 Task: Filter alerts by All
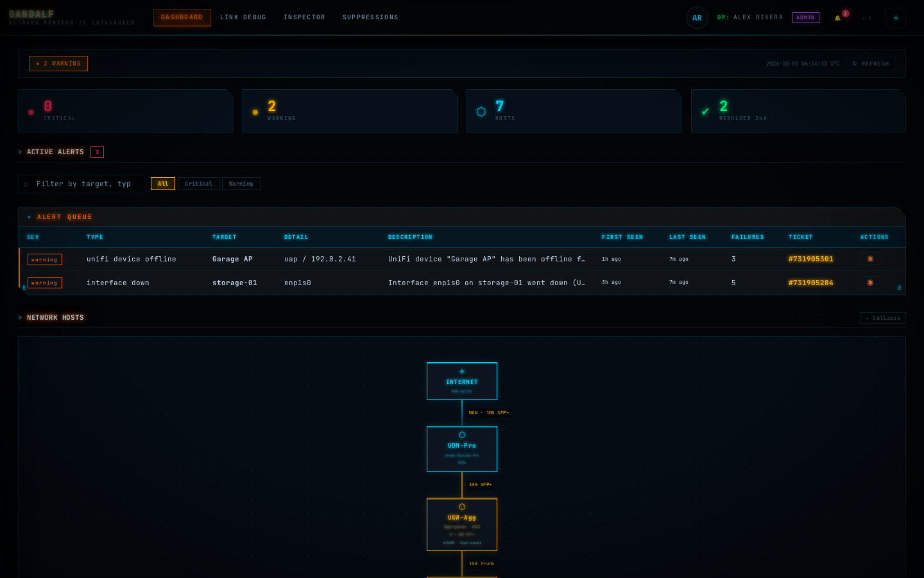click(163, 184)
